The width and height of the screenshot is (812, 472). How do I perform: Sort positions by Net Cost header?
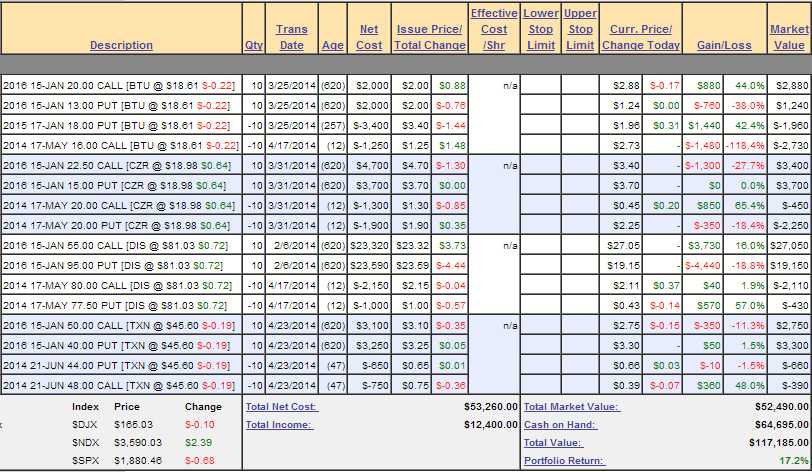(369, 37)
